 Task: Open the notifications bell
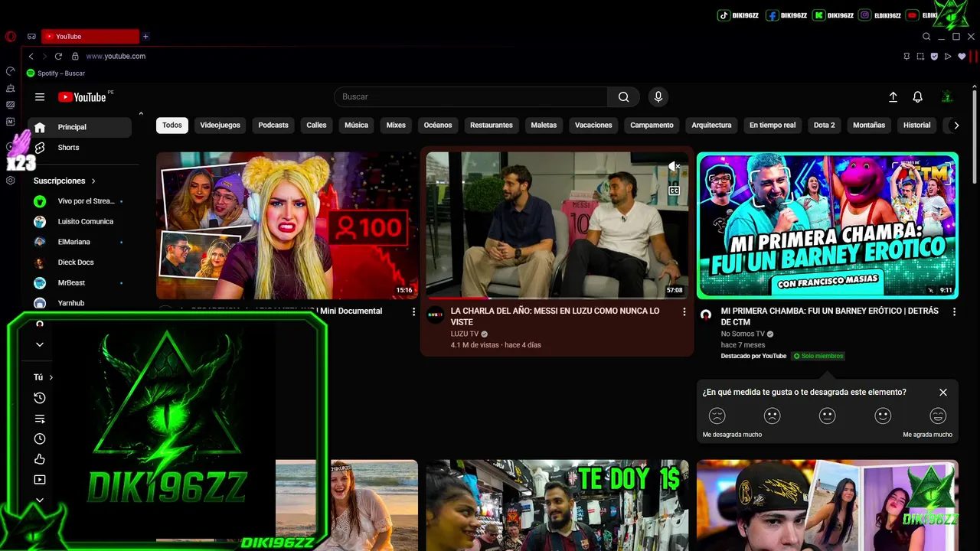pos(917,97)
